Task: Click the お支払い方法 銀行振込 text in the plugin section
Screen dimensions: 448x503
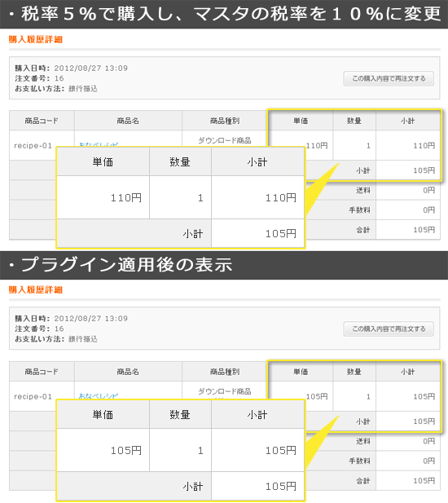Action: click(x=56, y=339)
